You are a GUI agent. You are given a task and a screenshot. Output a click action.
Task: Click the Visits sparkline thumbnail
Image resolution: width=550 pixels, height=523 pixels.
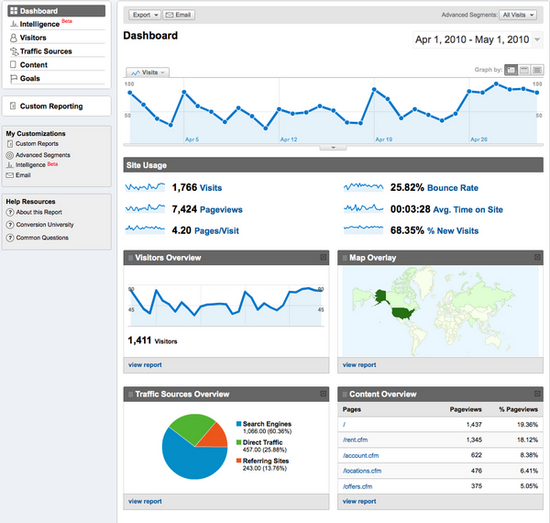(145, 187)
